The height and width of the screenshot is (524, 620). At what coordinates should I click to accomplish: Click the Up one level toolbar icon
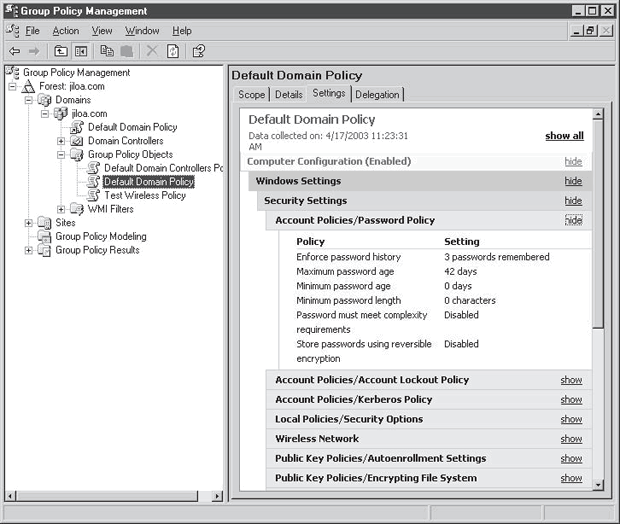pos(60,51)
